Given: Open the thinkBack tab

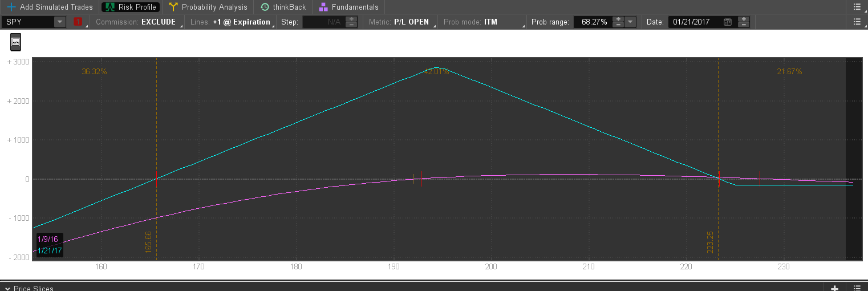Looking at the screenshot, I should click(x=283, y=7).
